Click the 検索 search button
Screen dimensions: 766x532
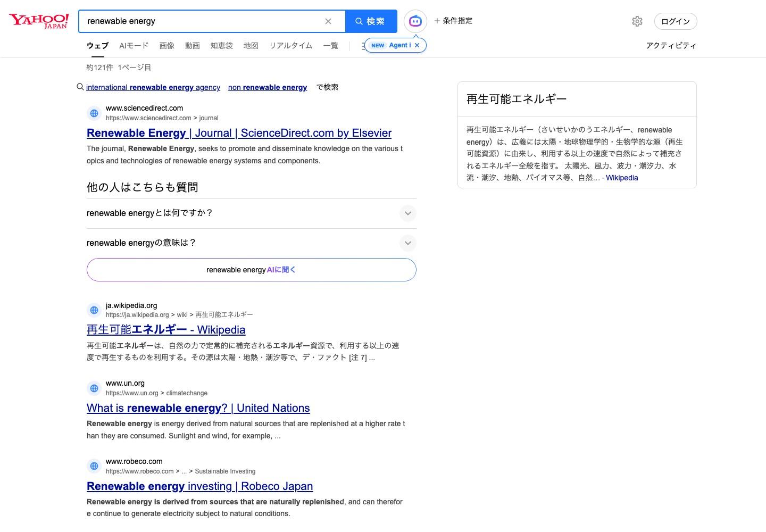pos(371,21)
